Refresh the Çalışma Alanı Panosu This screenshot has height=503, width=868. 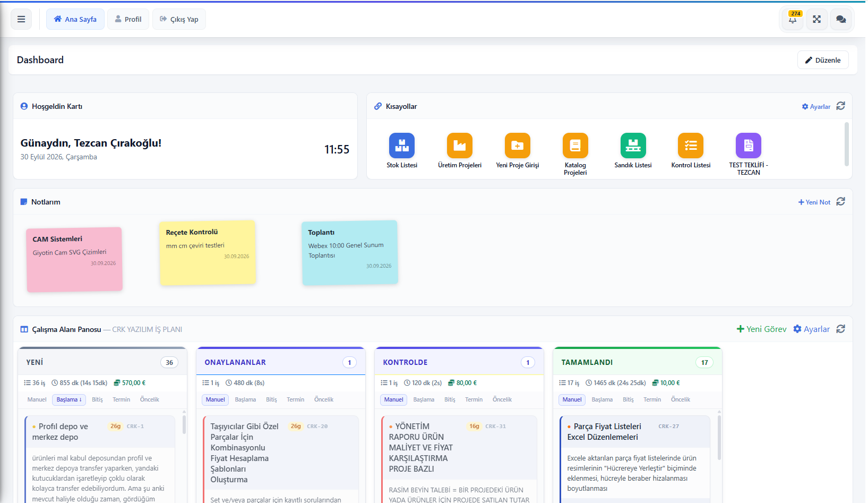841,329
